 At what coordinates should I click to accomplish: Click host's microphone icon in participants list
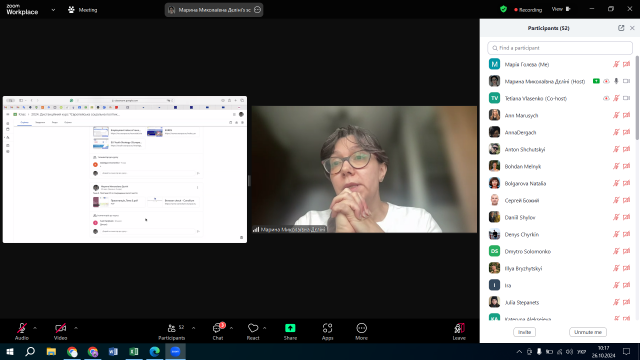point(616,81)
